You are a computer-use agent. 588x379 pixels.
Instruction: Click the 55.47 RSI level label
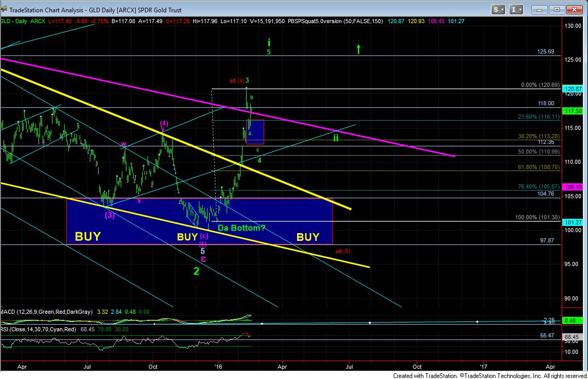pyautogui.click(x=547, y=335)
